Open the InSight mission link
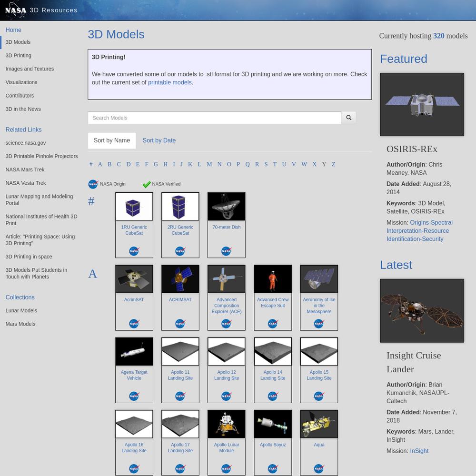This screenshot has height=476, width=476. [419, 451]
